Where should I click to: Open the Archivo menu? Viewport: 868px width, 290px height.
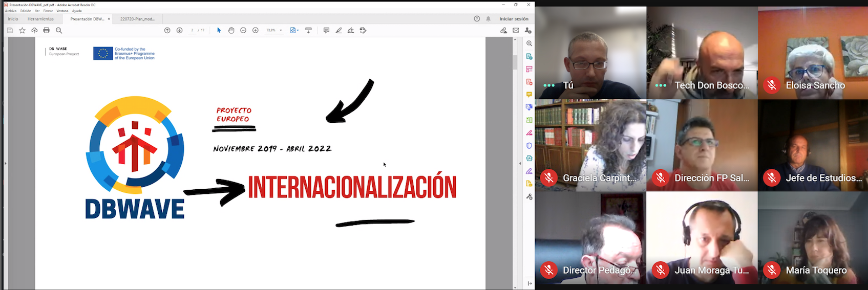pyautogui.click(x=11, y=11)
